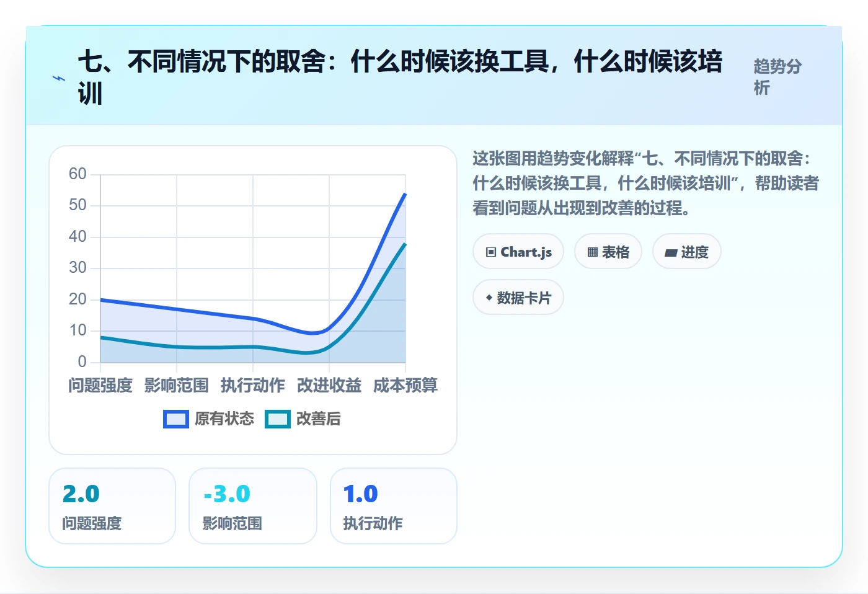Click the 成本预算 x-axis label

coord(405,386)
